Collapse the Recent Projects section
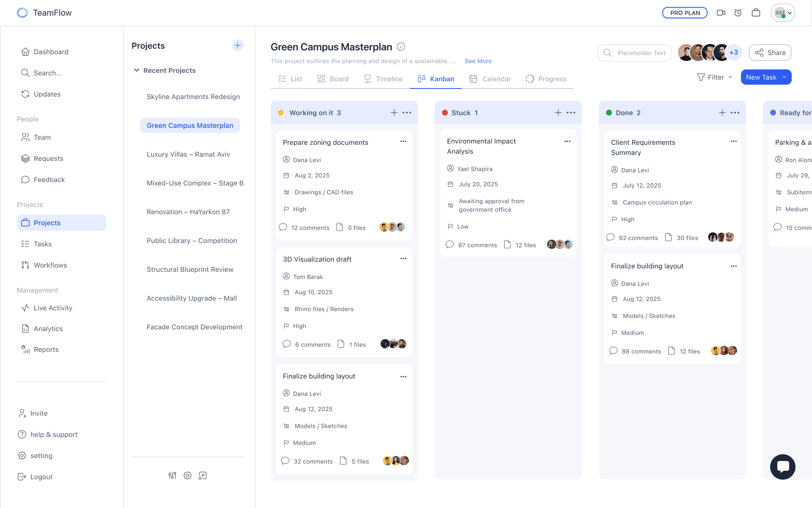812x508 pixels. pyautogui.click(x=137, y=70)
